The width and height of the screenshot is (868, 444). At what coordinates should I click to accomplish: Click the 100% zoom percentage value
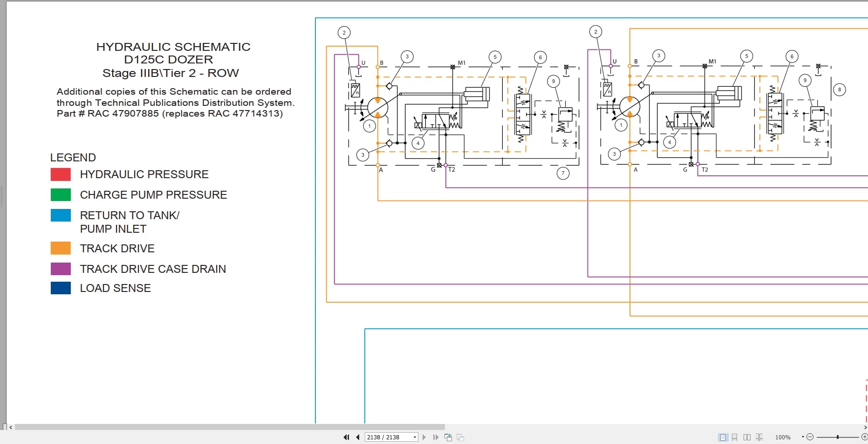(783, 437)
